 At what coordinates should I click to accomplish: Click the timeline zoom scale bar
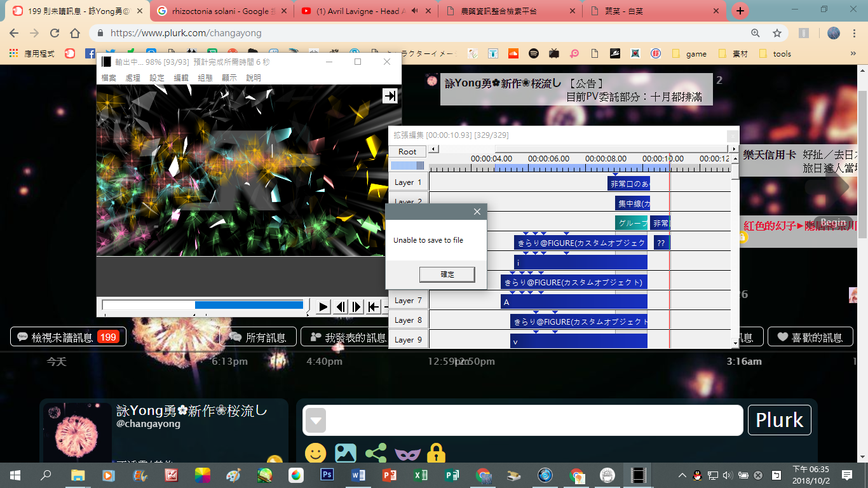[x=407, y=166]
